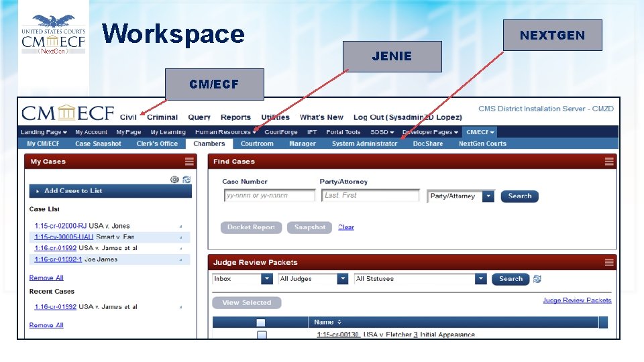Click arrow icon beside Smart v. Fan case
644x362 pixels.
tap(180, 237)
